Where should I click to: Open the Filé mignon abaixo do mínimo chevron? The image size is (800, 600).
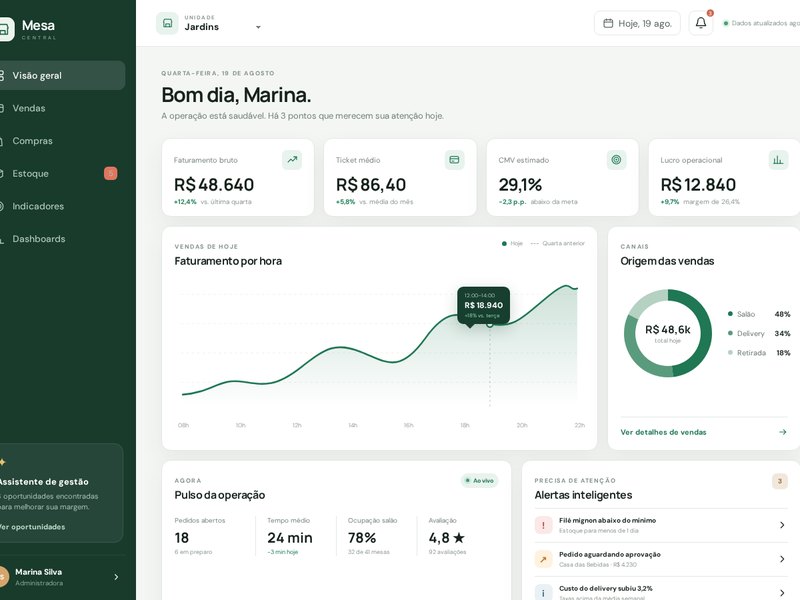click(x=782, y=525)
